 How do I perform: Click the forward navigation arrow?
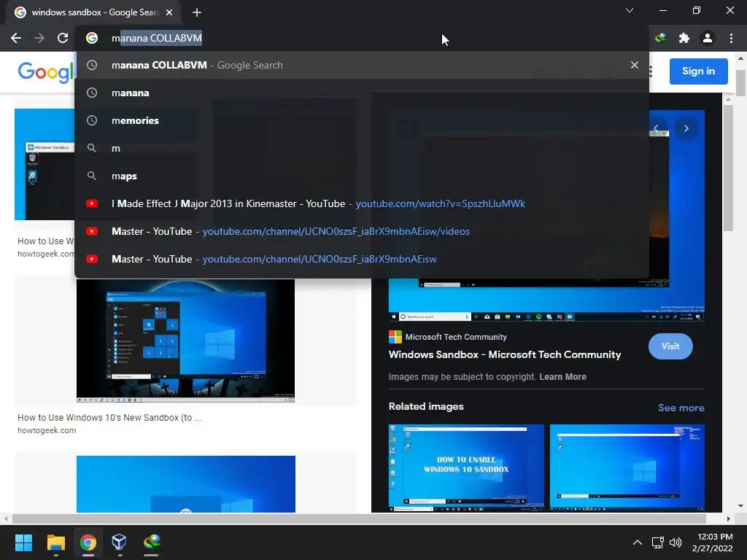pyautogui.click(x=39, y=38)
